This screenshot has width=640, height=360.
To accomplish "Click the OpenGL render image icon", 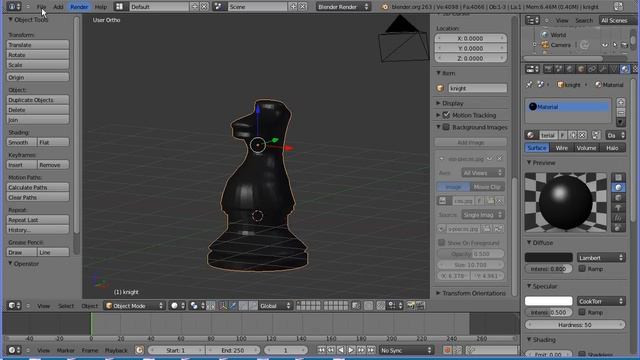I will tap(411, 306).
